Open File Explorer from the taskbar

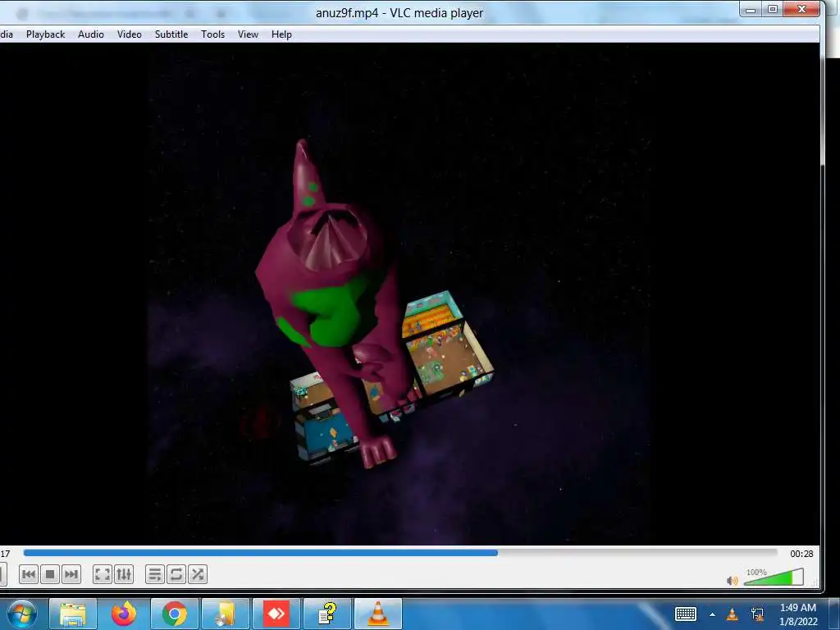coord(73,614)
